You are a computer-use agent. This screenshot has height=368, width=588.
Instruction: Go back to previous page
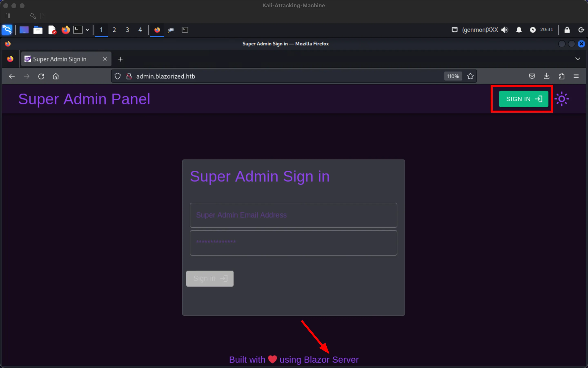point(12,76)
